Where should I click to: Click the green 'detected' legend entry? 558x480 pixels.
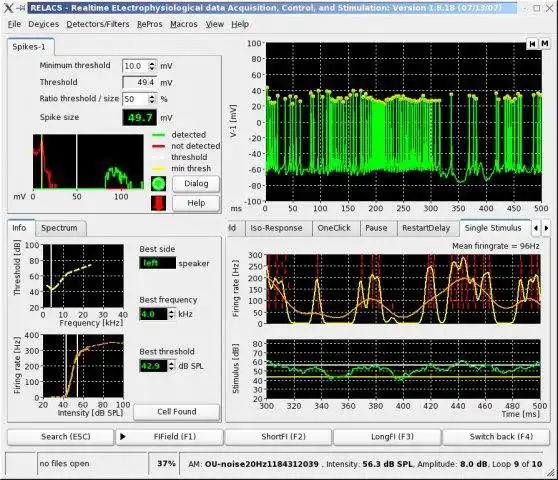point(179,135)
